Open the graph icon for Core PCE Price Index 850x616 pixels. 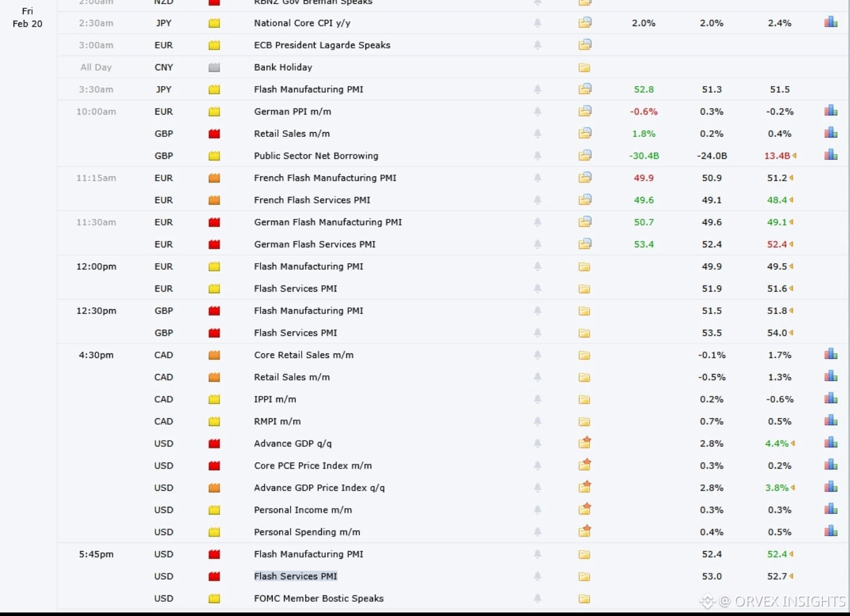(x=831, y=465)
